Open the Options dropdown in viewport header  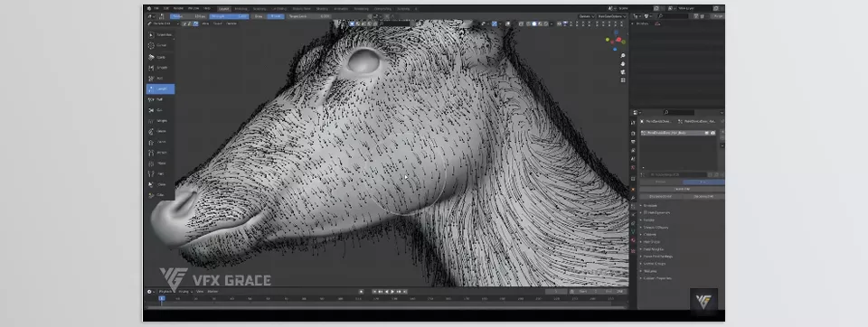[586, 16]
